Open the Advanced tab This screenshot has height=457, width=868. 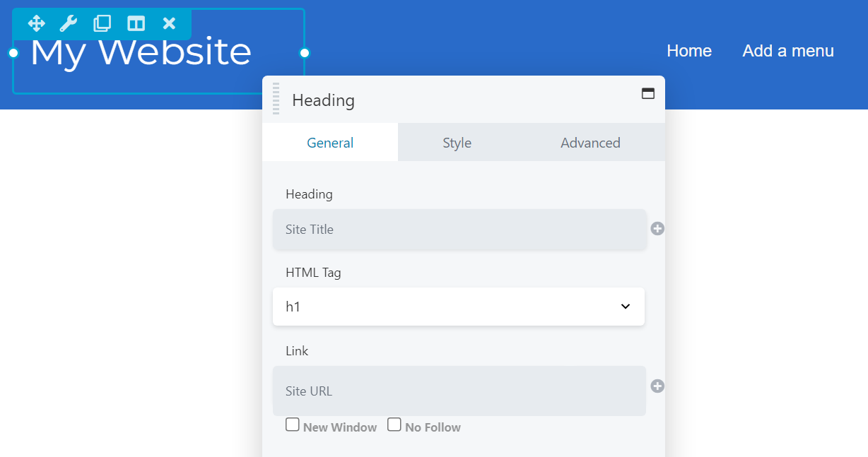click(x=590, y=143)
